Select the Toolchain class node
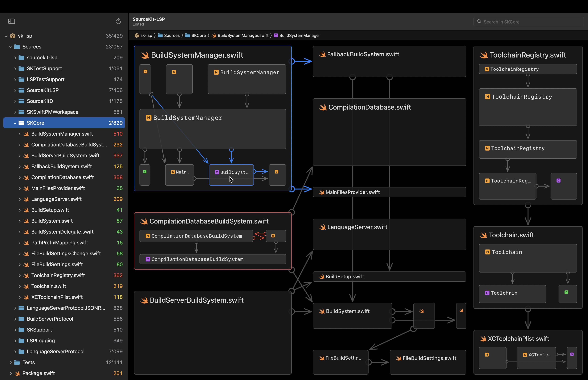This screenshot has width=588, height=380. pyautogui.click(x=512, y=294)
